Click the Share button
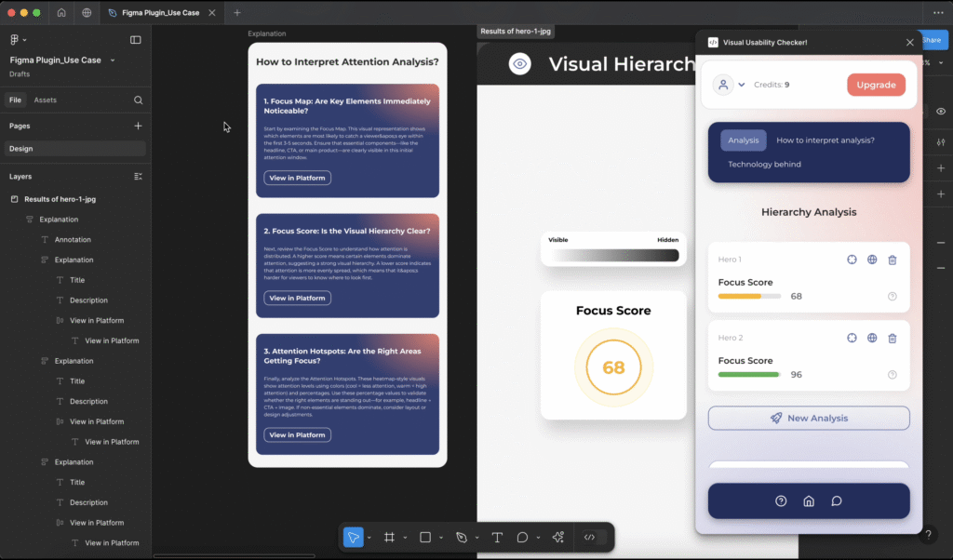 pyautogui.click(x=934, y=40)
